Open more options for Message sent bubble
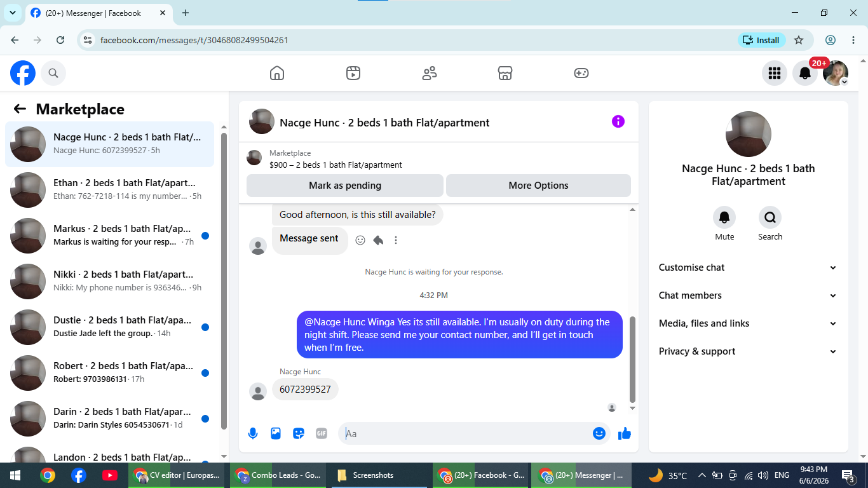The width and height of the screenshot is (868, 488). pos(396,240)
